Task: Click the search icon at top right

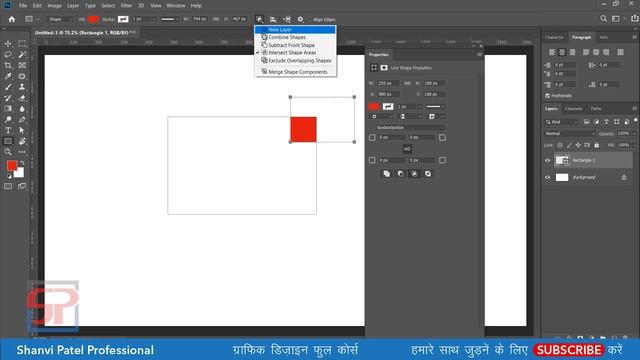Action: (x=603, y=19)
